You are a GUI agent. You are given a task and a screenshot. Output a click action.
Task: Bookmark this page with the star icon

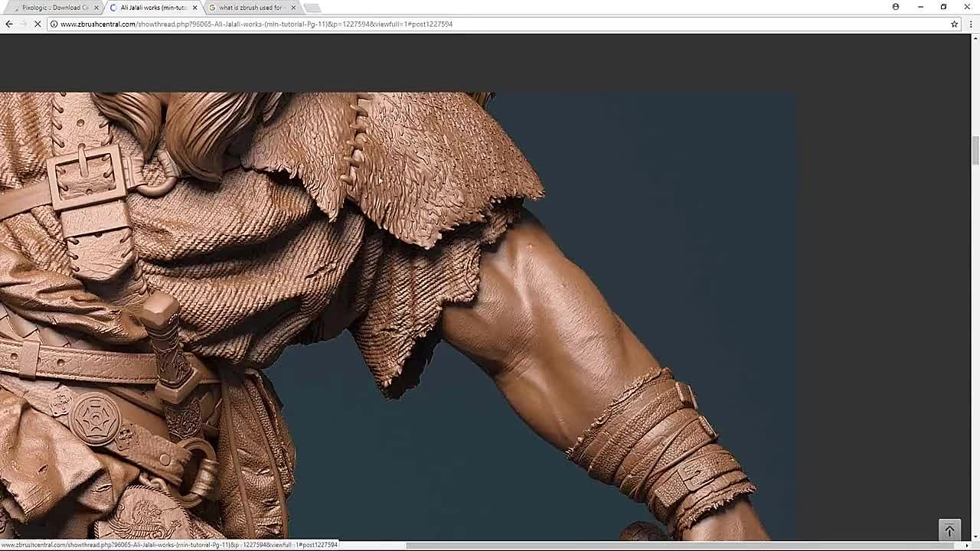[x=954, y=24]
